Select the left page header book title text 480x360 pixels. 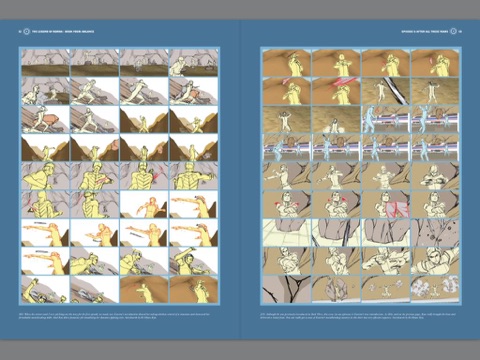pyautogui.click(x=63, y=32)
